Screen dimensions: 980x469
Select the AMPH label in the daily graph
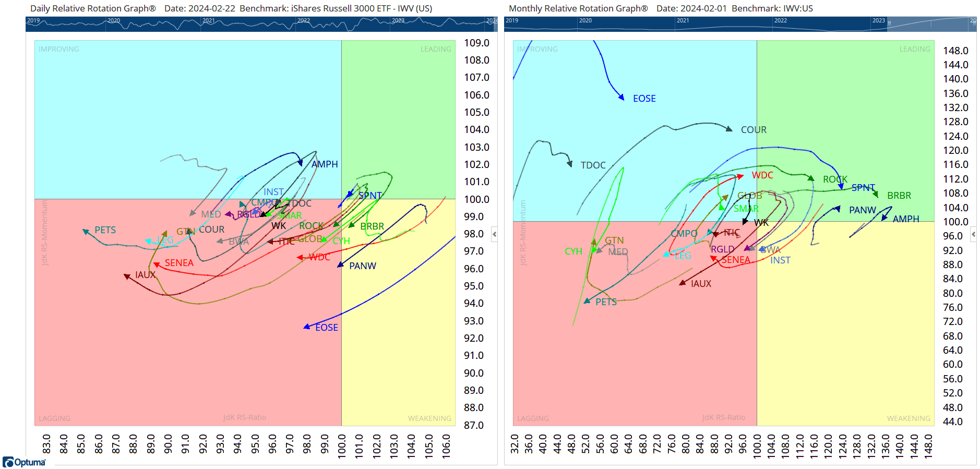click(x=325, y=164)
